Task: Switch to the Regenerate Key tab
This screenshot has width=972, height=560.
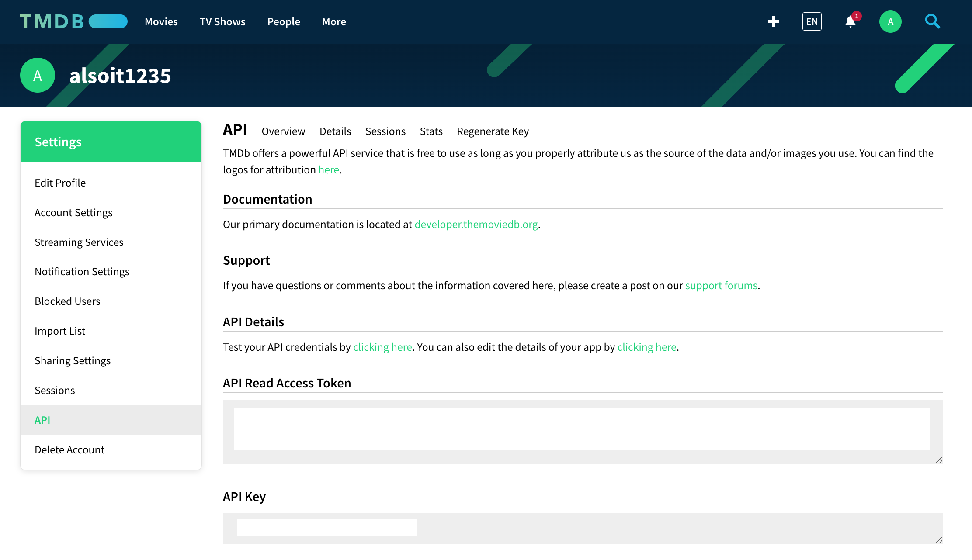Action: [493, 131]
